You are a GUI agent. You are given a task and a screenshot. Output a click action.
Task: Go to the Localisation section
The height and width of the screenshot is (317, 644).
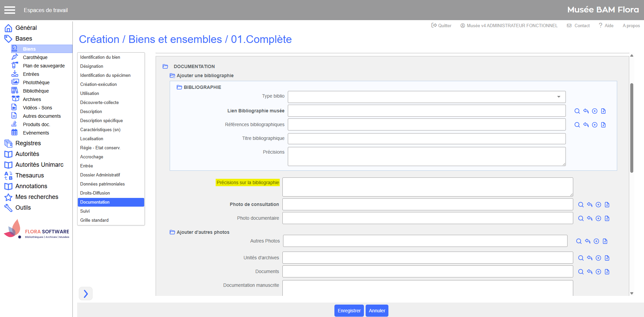coord(92,139)
